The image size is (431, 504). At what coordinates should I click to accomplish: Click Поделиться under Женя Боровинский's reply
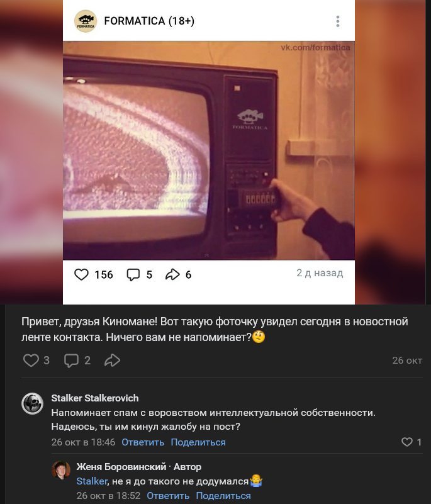(223, 496)
